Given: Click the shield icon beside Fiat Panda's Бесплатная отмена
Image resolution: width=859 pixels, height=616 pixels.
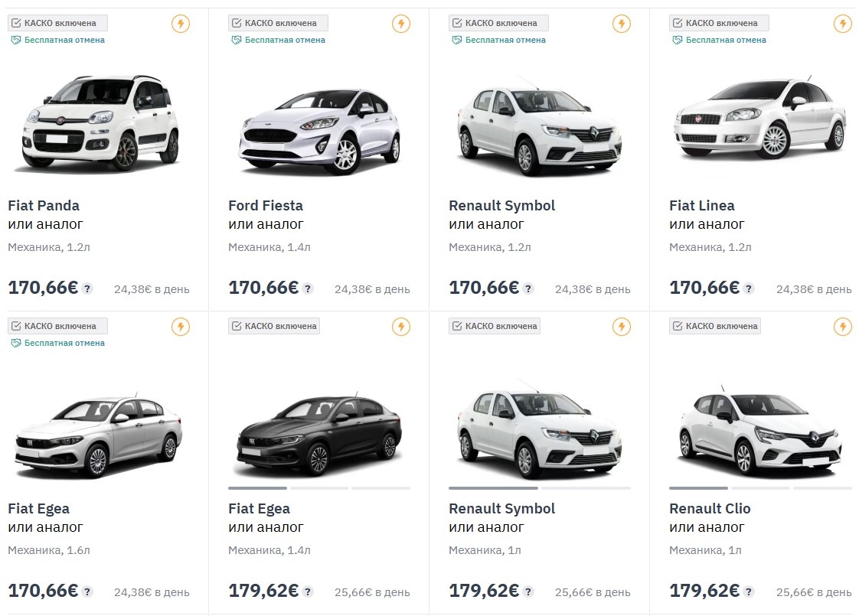Looking at the screenshot, I should click(14, 39).
